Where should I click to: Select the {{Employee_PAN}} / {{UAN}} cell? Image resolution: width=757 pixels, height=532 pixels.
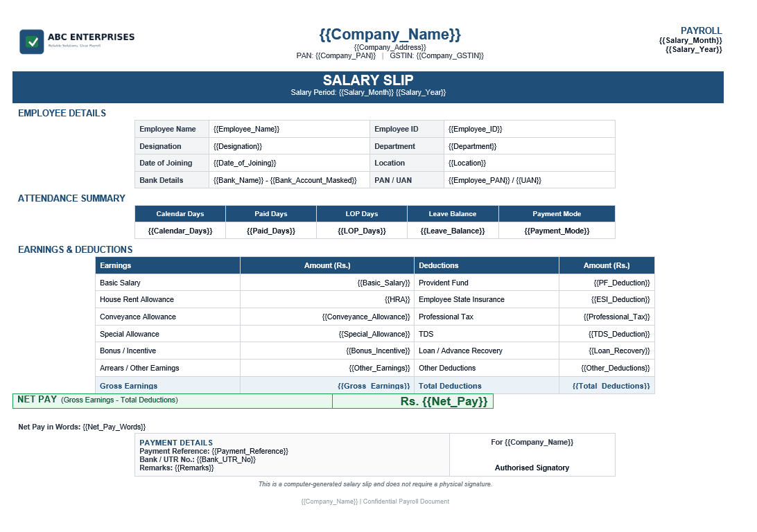point(530,180)
